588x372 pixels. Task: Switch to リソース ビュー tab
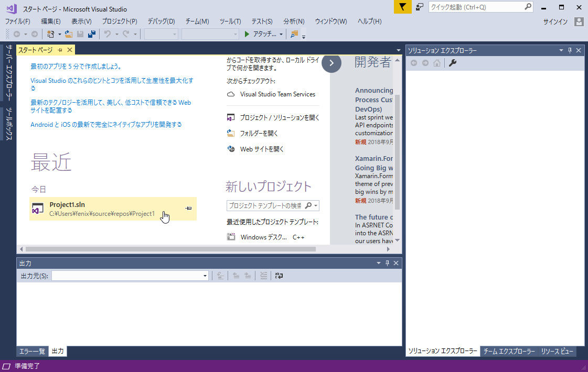click(557, 351)
